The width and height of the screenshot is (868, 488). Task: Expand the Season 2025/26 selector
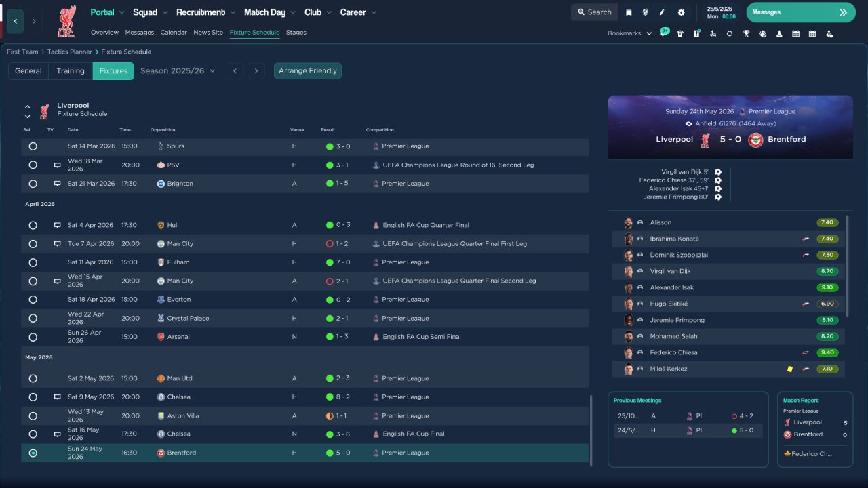click(178, 71)
